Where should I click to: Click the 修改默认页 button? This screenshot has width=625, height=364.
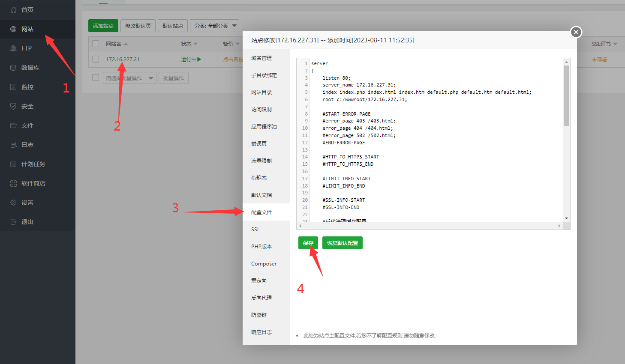click(138, 26)
